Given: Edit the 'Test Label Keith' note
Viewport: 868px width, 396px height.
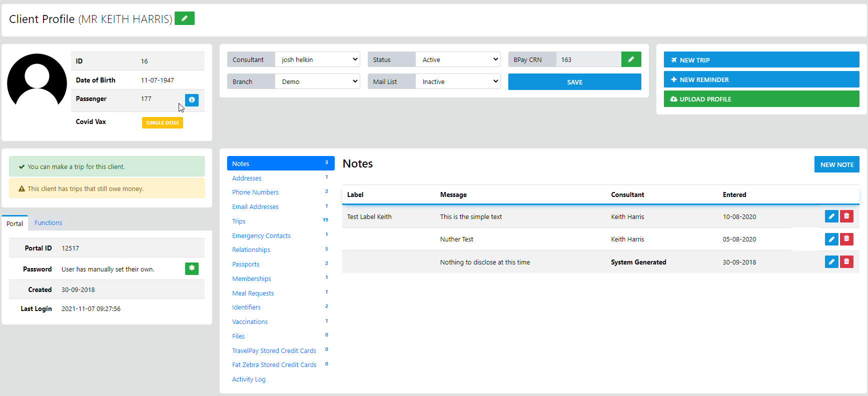Looking at the screenshot, I should (x=831, y=216).
